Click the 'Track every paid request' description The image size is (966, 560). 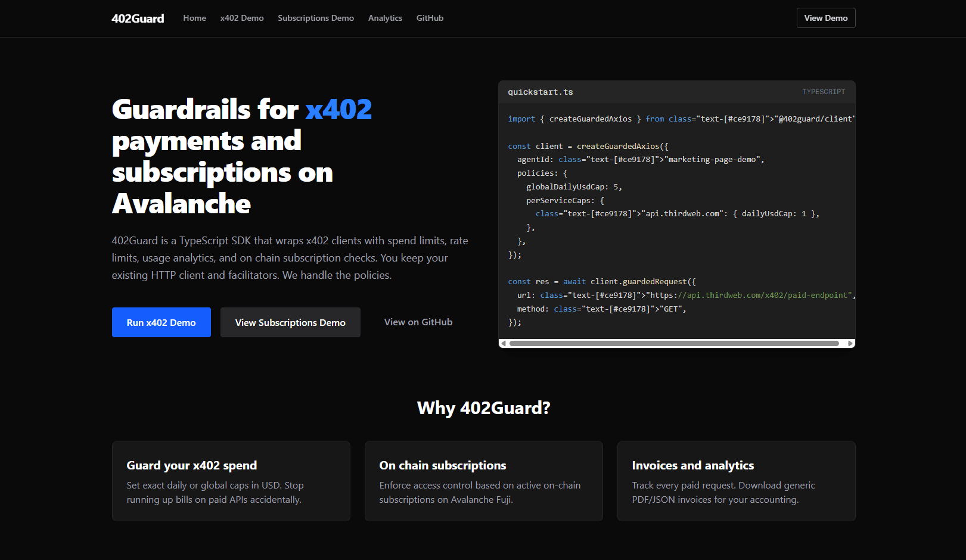(x=723, y=493)
